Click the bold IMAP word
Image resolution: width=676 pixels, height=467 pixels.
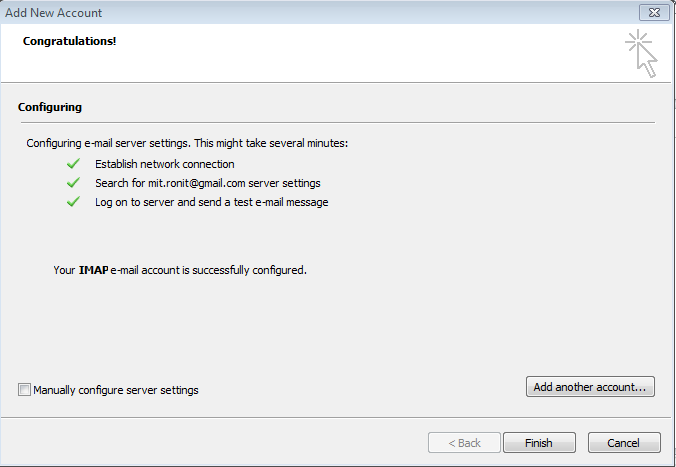click(94, 270)
